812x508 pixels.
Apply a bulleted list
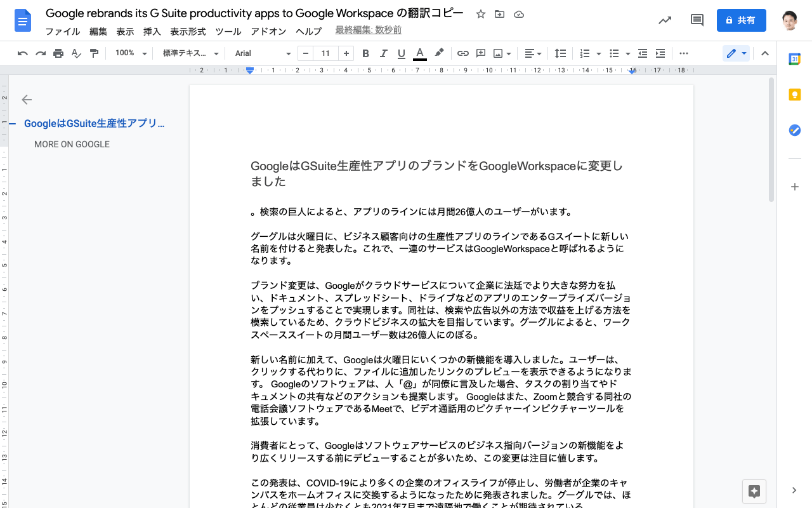coord(614,53)
